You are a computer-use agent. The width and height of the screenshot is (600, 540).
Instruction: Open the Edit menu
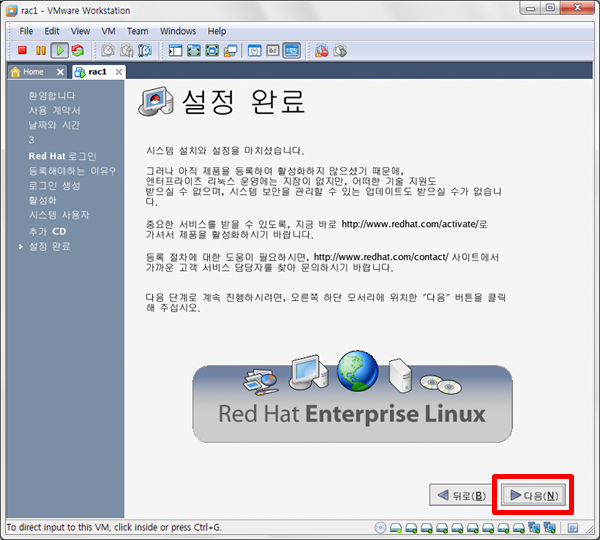click(52, 31)
